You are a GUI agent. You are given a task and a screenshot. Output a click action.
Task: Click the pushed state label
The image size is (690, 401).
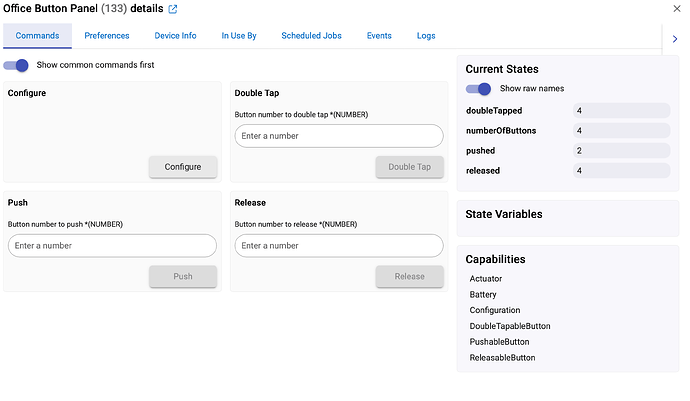click(481, 151)
